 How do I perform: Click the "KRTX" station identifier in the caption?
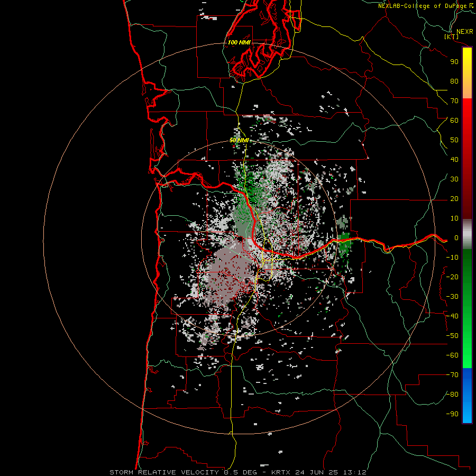click(281, 472)
